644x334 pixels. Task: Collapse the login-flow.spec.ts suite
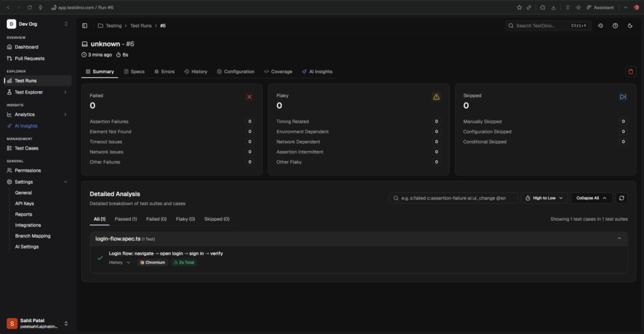tap(619, 238)
